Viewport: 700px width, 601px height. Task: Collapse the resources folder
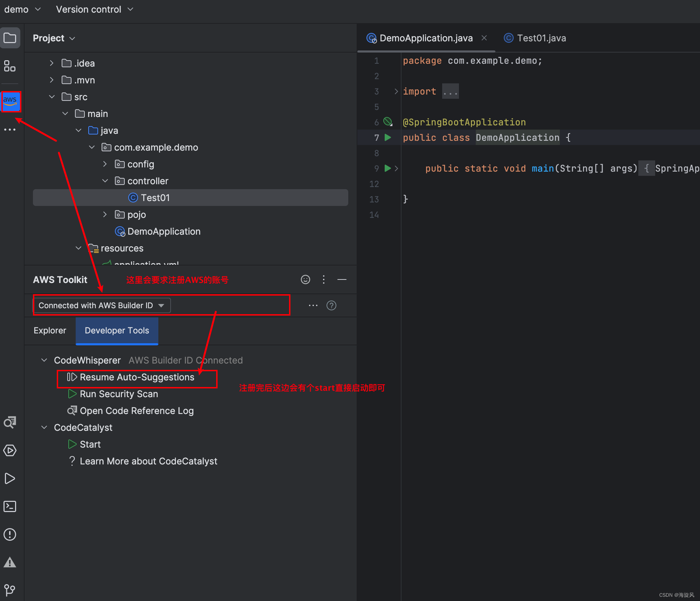coord(78,248)
